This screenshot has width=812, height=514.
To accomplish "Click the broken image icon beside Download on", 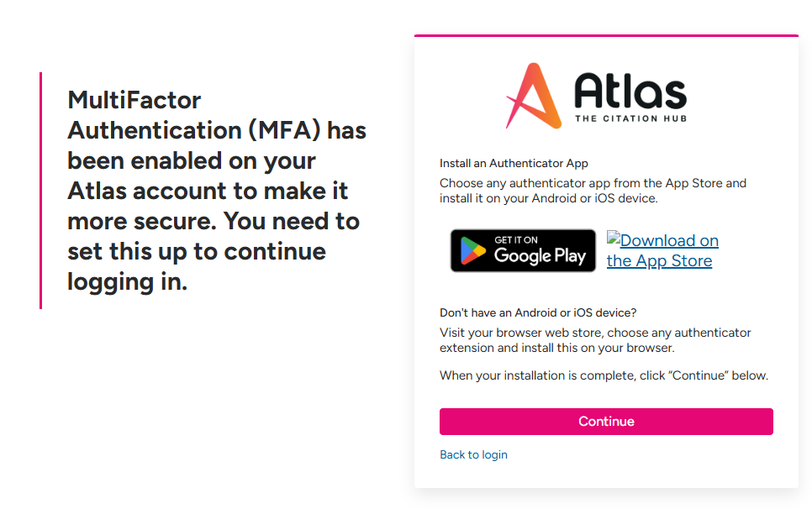I will click(613, 239).
